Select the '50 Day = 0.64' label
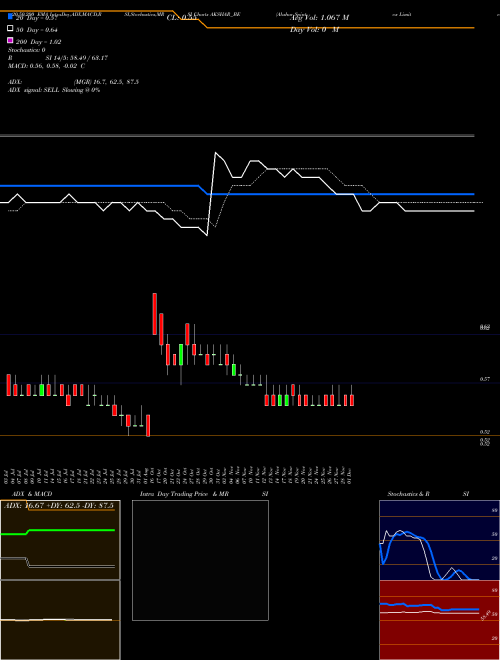Screen dimensions: 500x660 [37, 30]
